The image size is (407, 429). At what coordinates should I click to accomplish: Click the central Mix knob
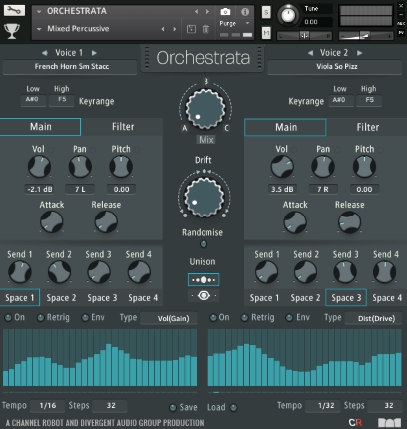coord(205,109)
